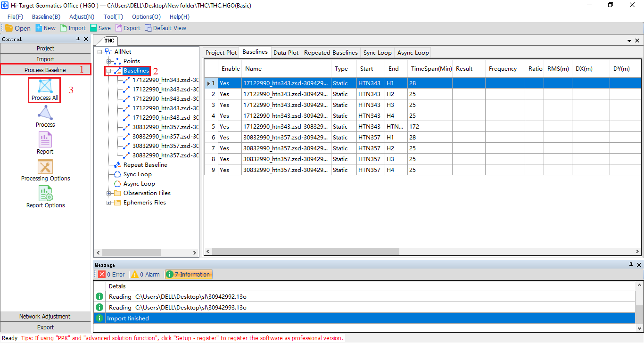Expand the Observation Files folder node
Viewport: 644px width, 343px height.
tap(109, 193)
